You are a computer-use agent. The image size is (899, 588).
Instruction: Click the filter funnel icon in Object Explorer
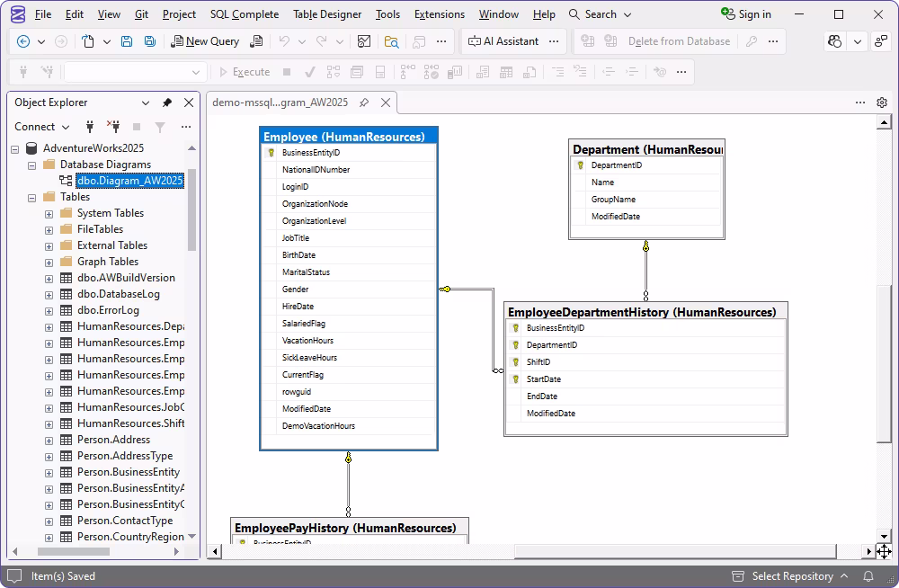click(x=160, y=127)
